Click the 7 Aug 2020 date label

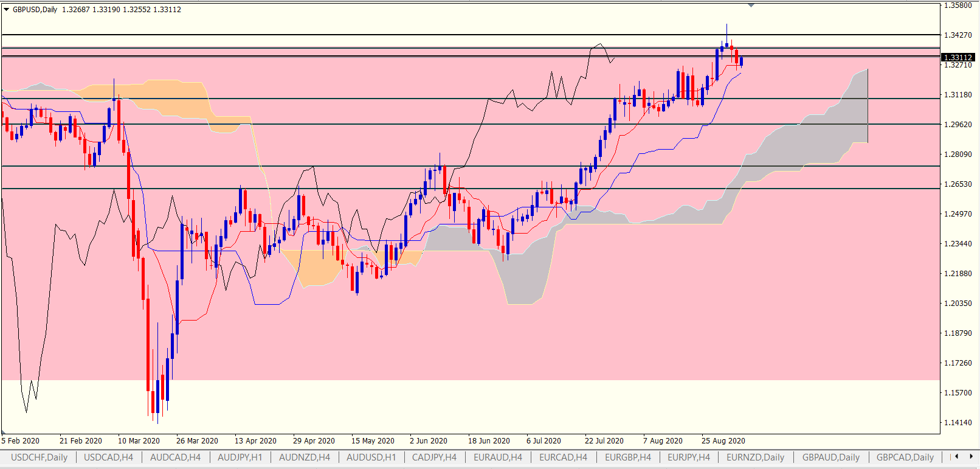point(663,441)
